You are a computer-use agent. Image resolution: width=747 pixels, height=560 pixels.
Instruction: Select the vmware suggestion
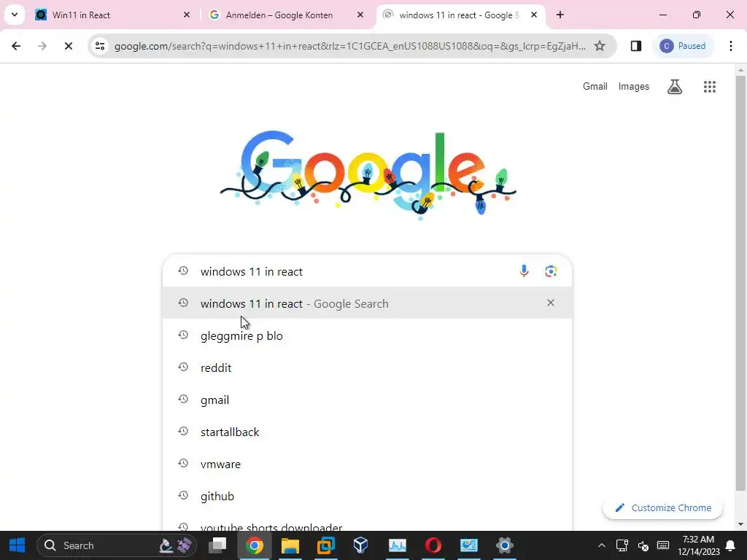pos(367,464)
